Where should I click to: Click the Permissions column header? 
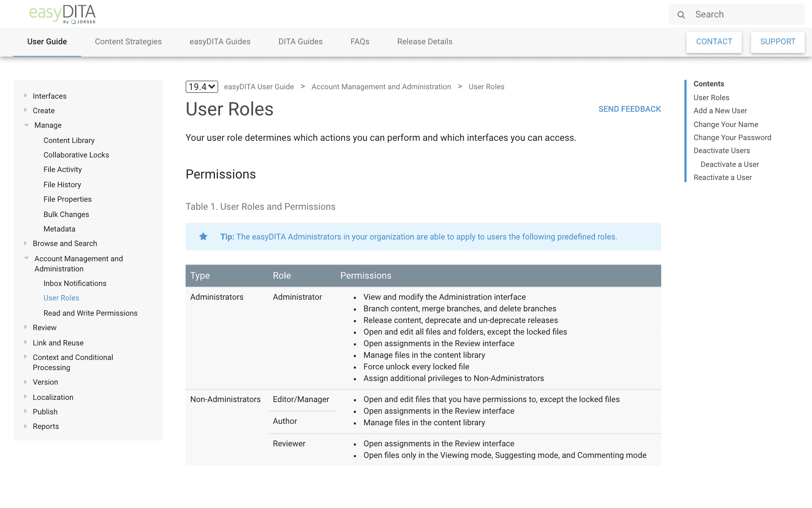pos(366,276)
